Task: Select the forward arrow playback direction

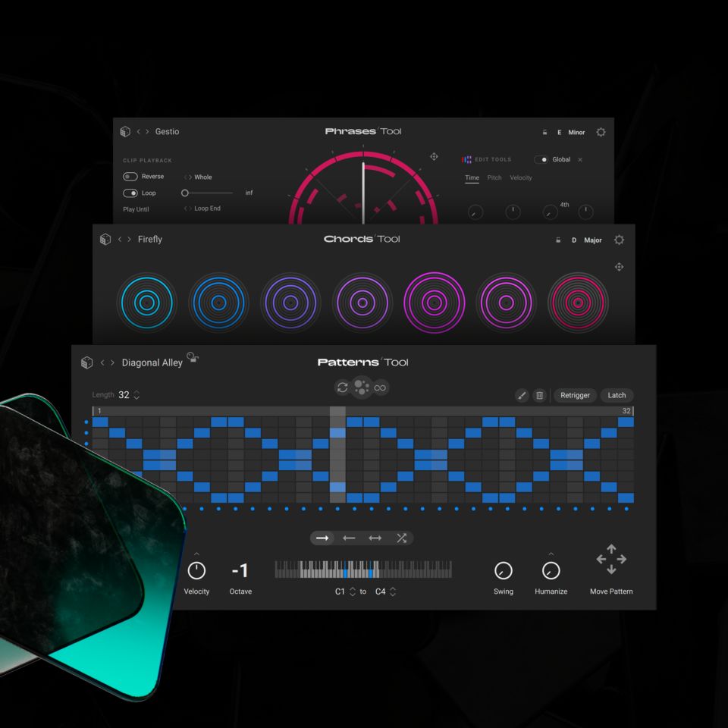Action: (323, 538)
